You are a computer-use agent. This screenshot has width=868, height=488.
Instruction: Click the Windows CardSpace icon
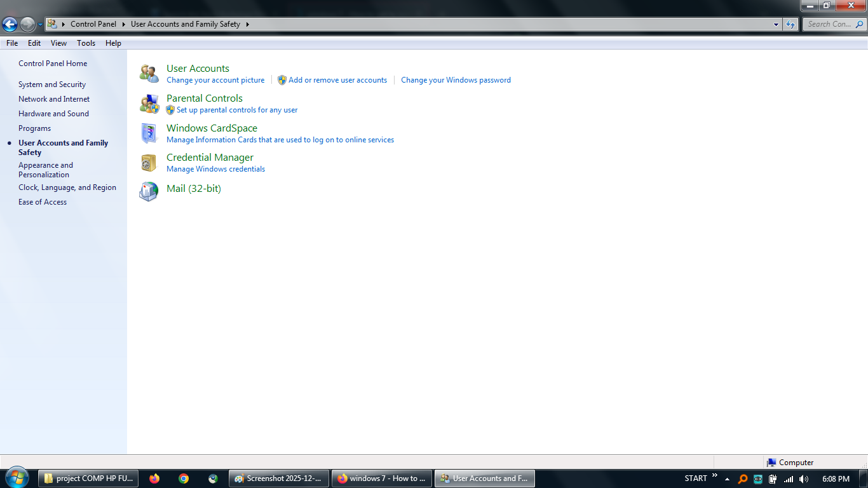tap(149, 133)
